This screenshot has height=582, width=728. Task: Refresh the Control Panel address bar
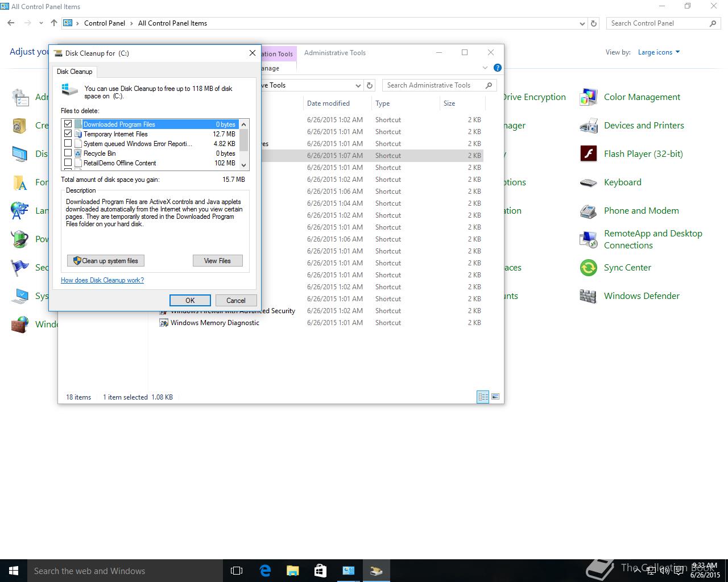click(594, 23)
